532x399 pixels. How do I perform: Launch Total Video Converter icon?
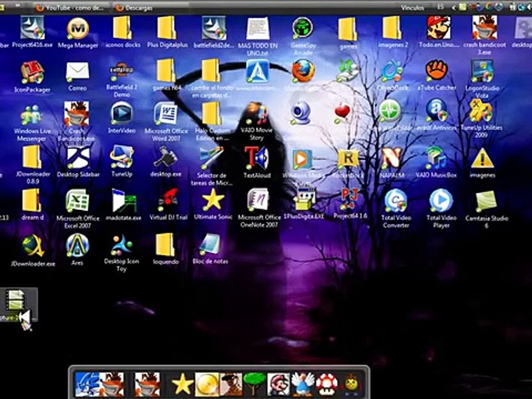pos(396,201)
